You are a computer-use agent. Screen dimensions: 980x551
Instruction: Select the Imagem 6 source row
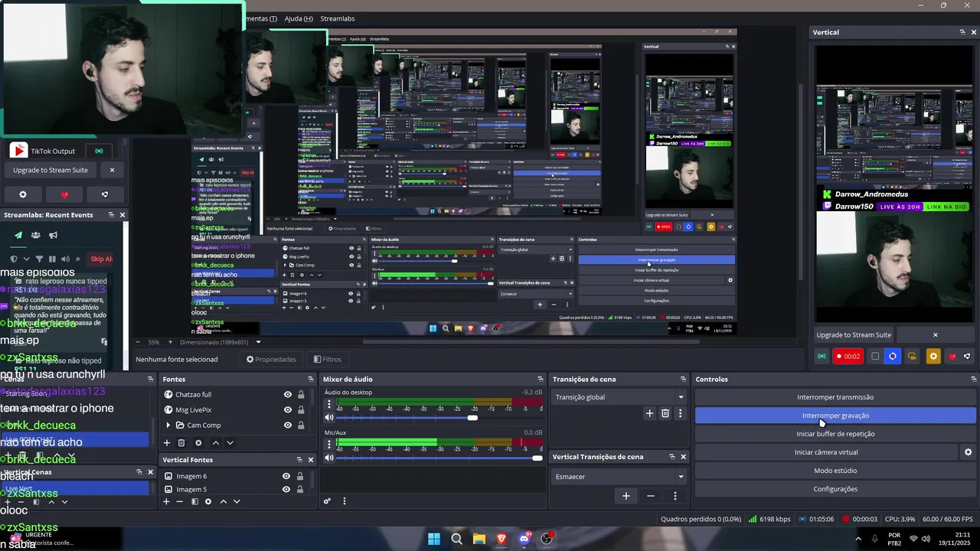click(238, 476)
